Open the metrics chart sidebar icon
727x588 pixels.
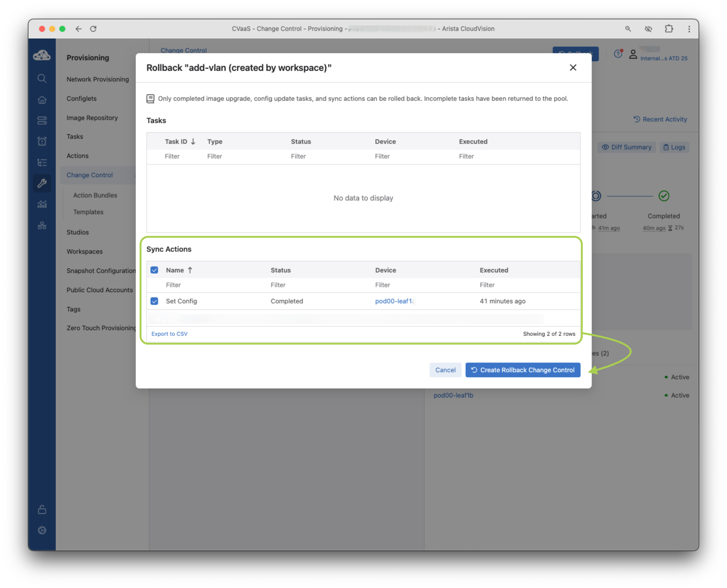click(42, 204)
